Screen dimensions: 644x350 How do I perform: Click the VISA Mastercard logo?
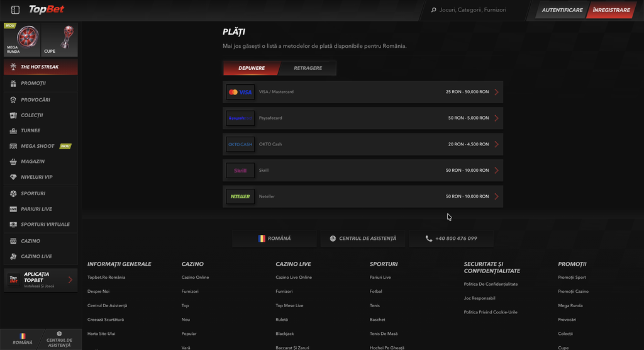(240, 92)
